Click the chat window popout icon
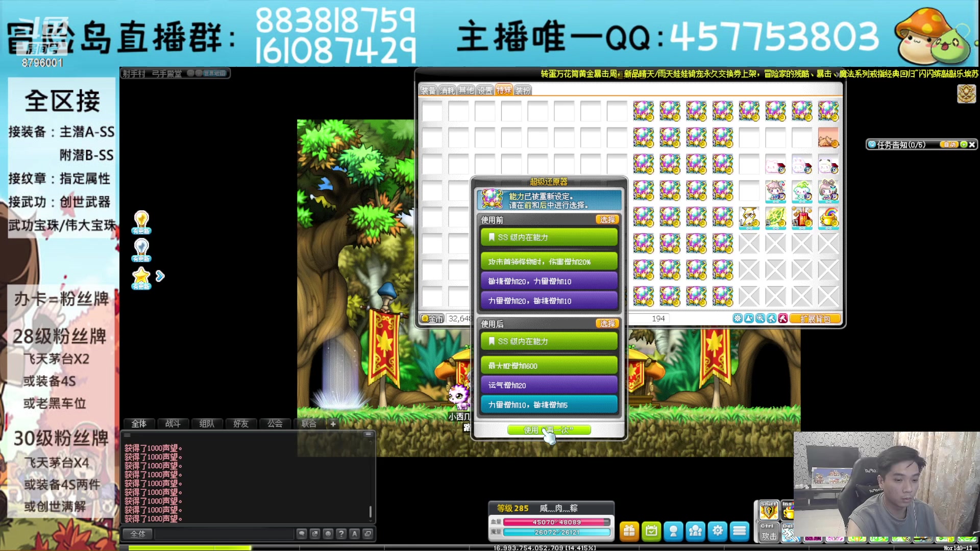This screenshot has width=980, height=551. [368, 534]
